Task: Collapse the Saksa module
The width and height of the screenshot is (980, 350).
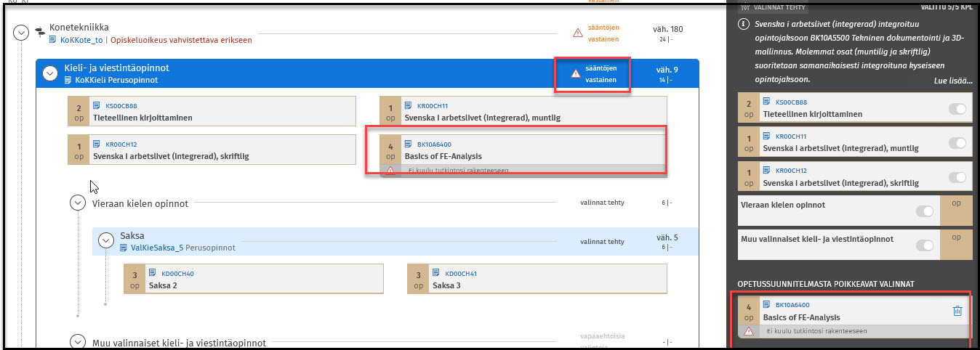Action: click(106, 240)
